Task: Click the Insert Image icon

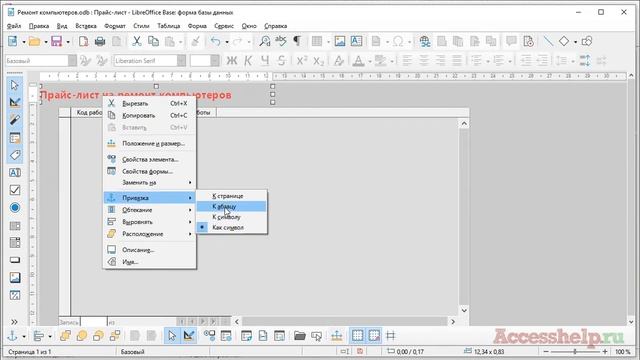Action: coord(340,41)
